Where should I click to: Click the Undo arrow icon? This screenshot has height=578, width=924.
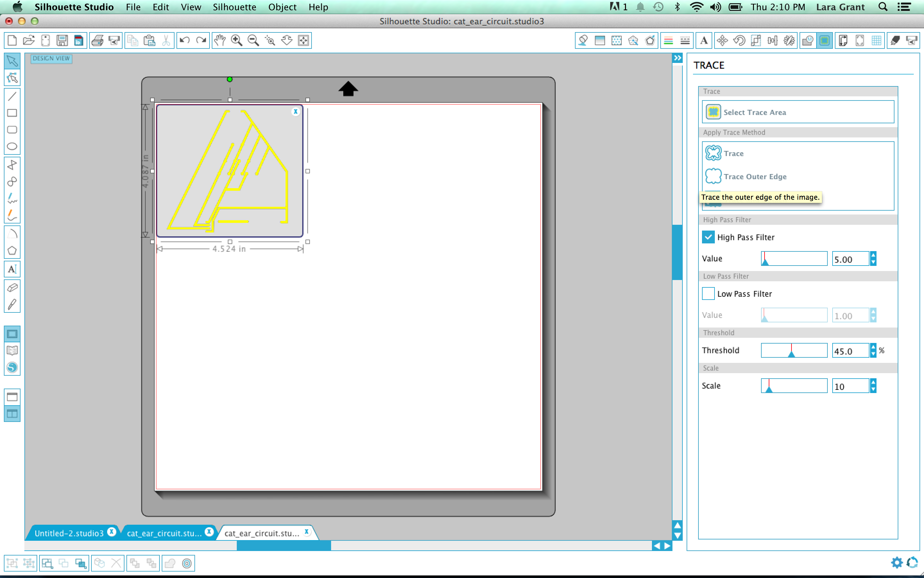[x=185, y=40]
